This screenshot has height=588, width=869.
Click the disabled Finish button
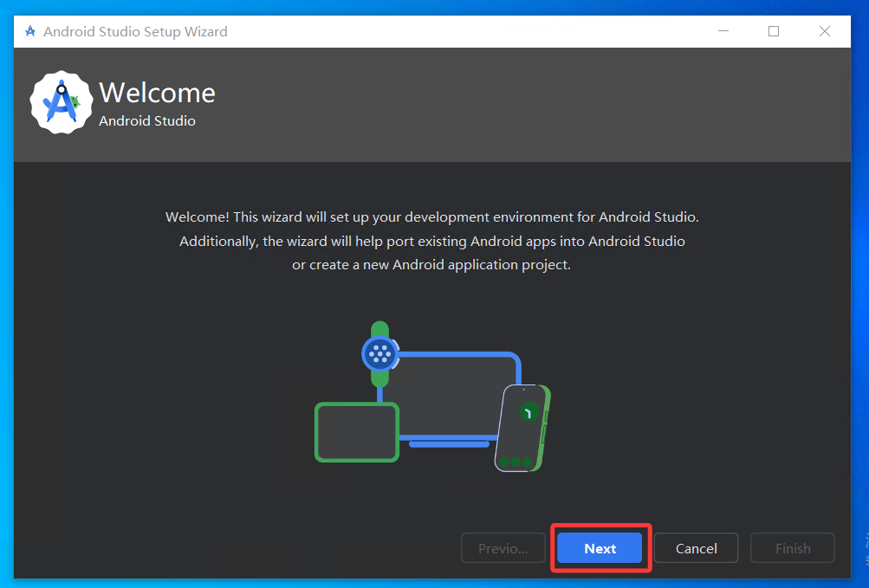(792, 548)
